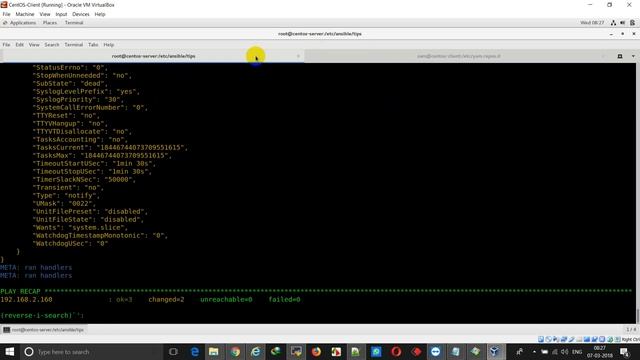
Task: Open the terminal window's Tabs menu
Action: click(93, 44)
